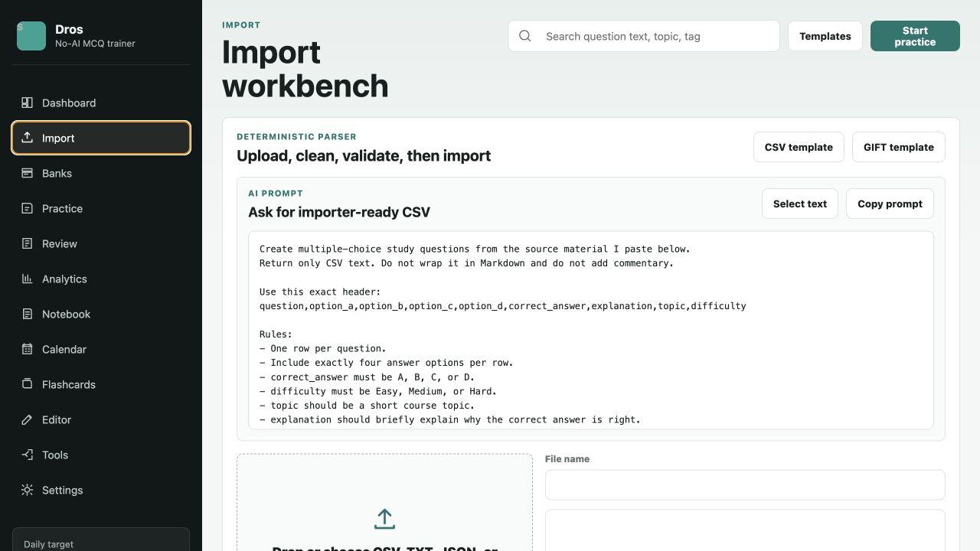The width and height of the screenshot is (980, 551).
Task: Click line 'topic should be a short course topic.'
Action: pyautogui.click(x=367, y=405)
